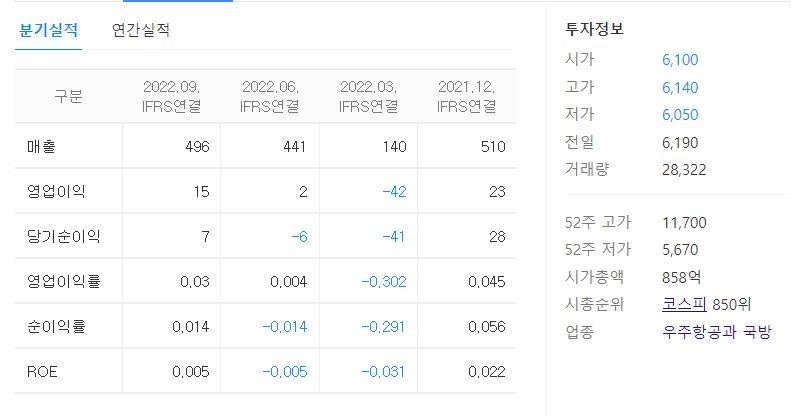Image resolution: width=803 pixels, height=416 pixels.
Task: Click the 매출 value 441
Action: coord(294,147)
